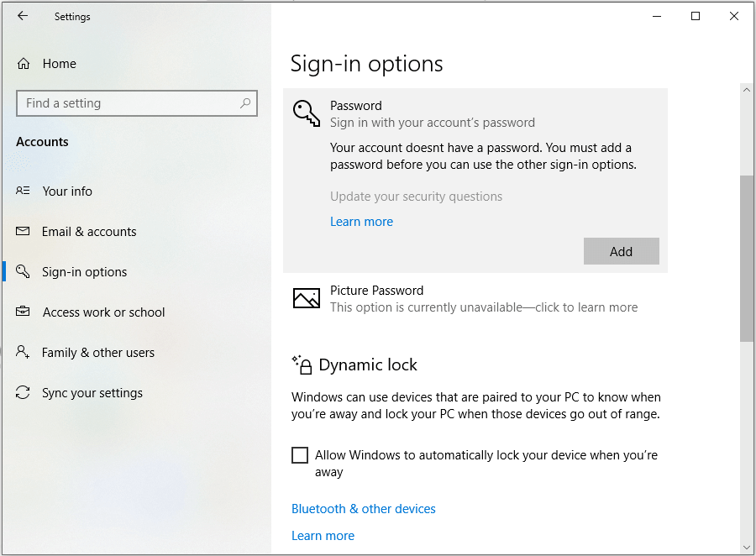Click the Home icon in sidebar
The height and width of the screenshot is (556, 756).
coord(24,64)
